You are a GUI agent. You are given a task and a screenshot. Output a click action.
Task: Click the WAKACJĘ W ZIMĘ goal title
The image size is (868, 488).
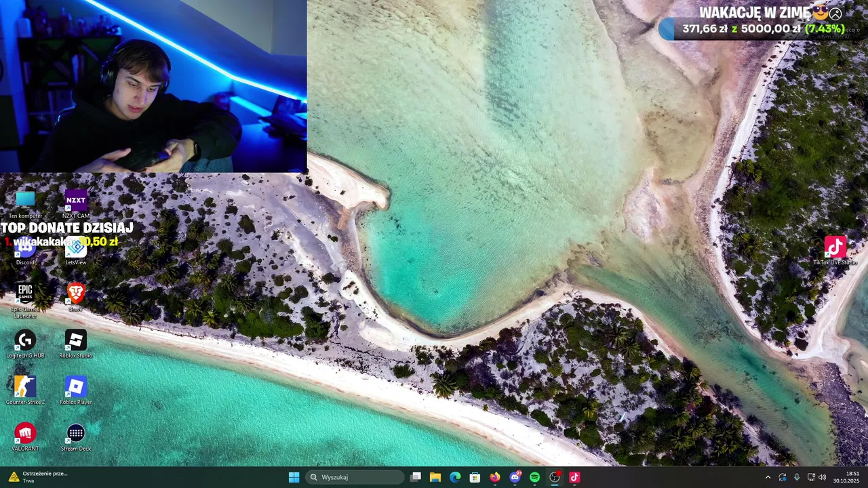click(x=755, y=13)
